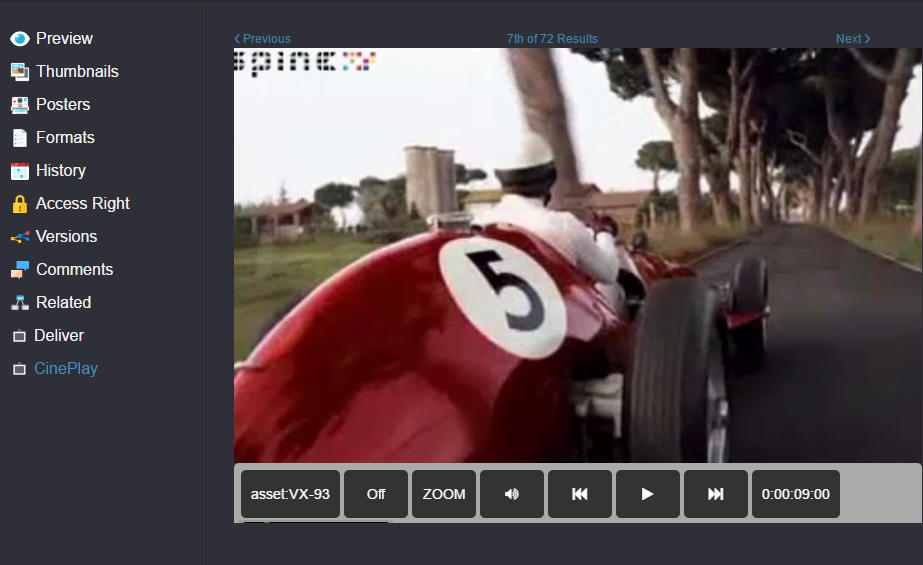Skip to the next clip
Image resolution: width=923 pixels, height=565 pixels.
coord(716,494)
